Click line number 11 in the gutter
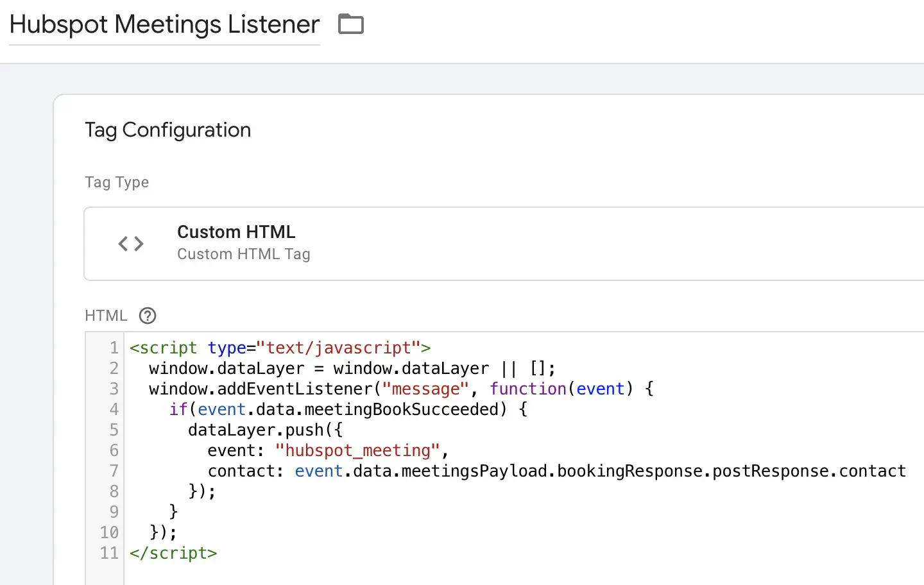The image size is (924, 585). [109, 553]
